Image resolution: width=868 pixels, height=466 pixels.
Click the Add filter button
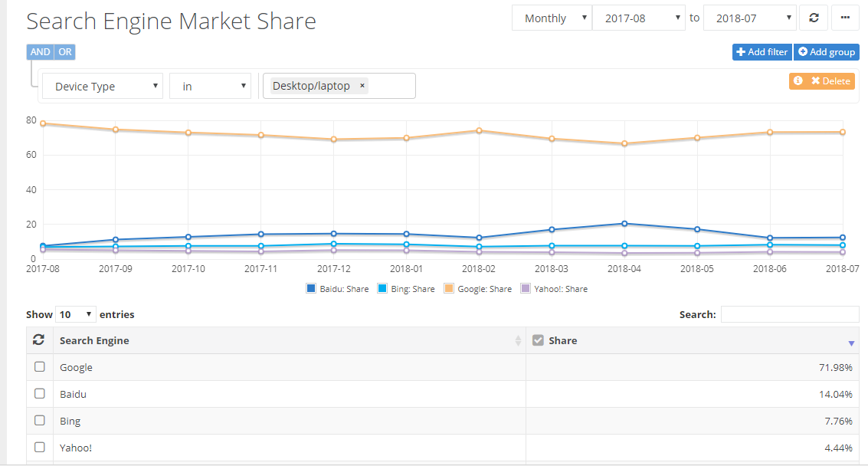pyautogui.click(x=762, y=52)
